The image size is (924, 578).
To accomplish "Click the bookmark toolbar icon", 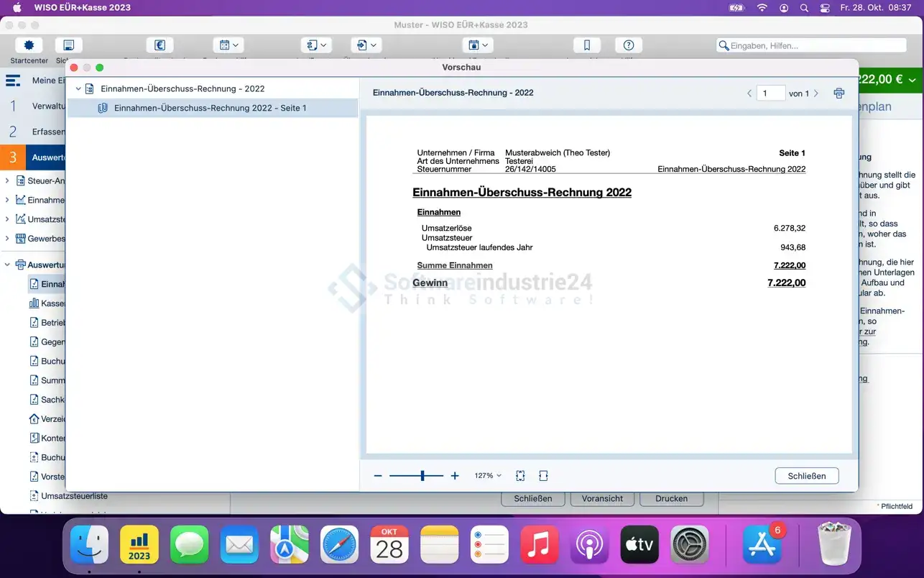I will click(x=587, y=45).
